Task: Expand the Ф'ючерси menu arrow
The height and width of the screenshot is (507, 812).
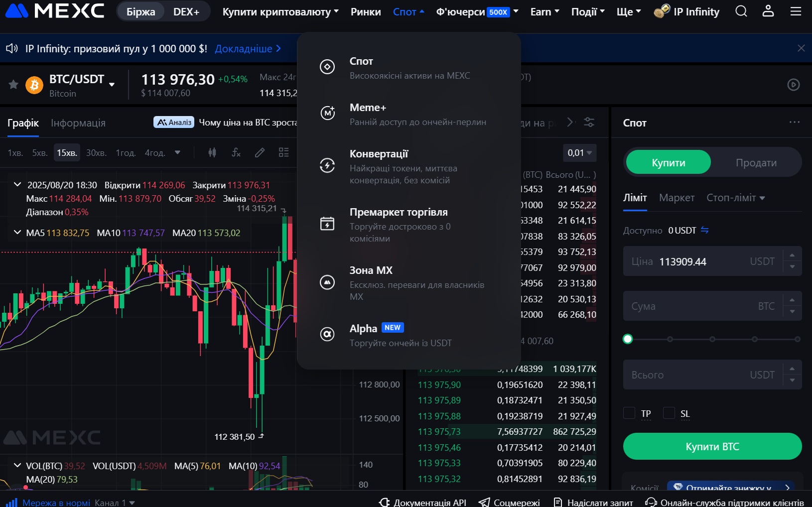Action: [516, 11]
